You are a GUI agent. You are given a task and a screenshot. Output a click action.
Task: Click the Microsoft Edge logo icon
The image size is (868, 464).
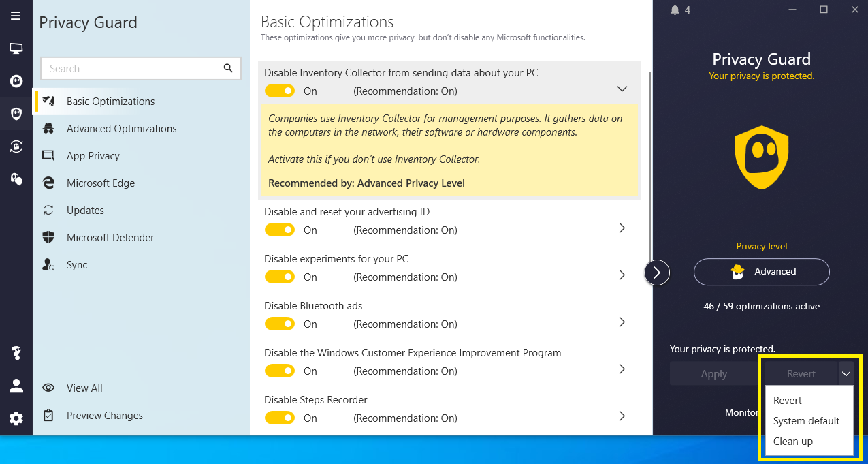48,183
